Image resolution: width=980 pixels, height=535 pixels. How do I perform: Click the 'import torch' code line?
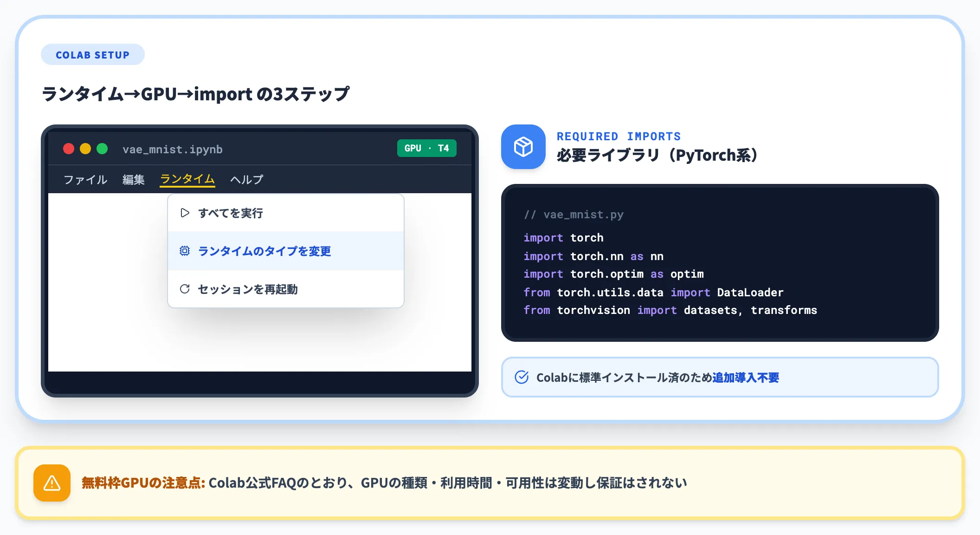point(563,238)
